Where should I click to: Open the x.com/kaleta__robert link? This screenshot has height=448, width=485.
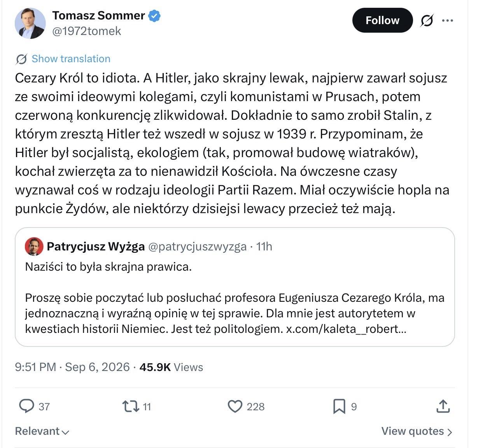tap(346, 329)
